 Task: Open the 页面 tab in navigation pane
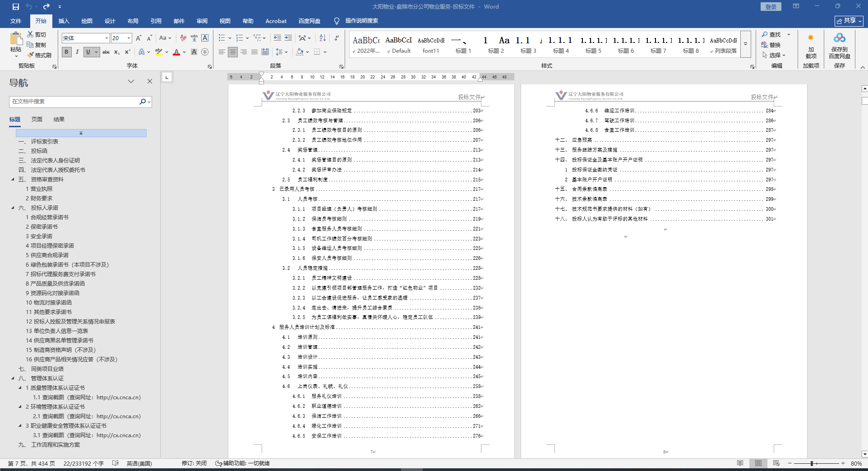pyautogui.click(x=37, y=120)
